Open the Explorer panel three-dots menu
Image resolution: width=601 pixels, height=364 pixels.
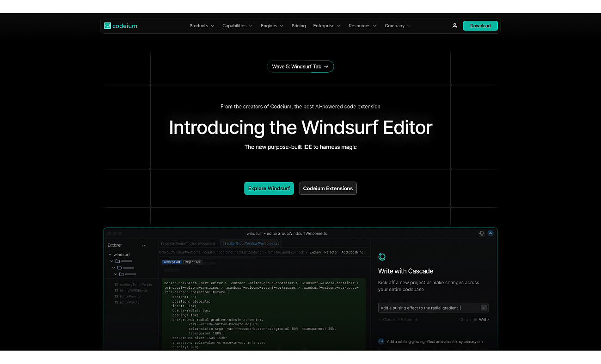click(144, 245)
